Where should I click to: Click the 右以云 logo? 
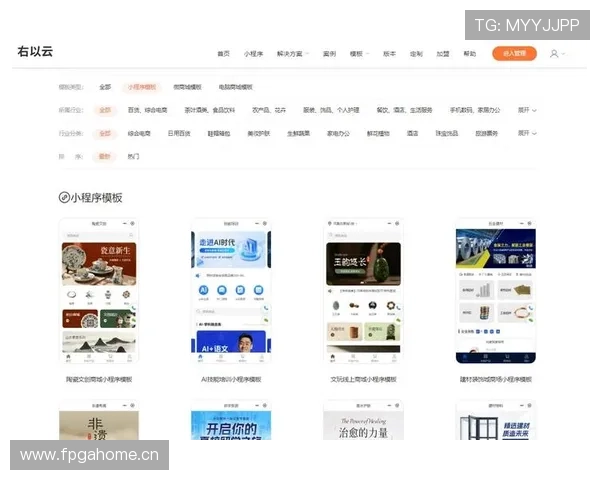point(35,51)
